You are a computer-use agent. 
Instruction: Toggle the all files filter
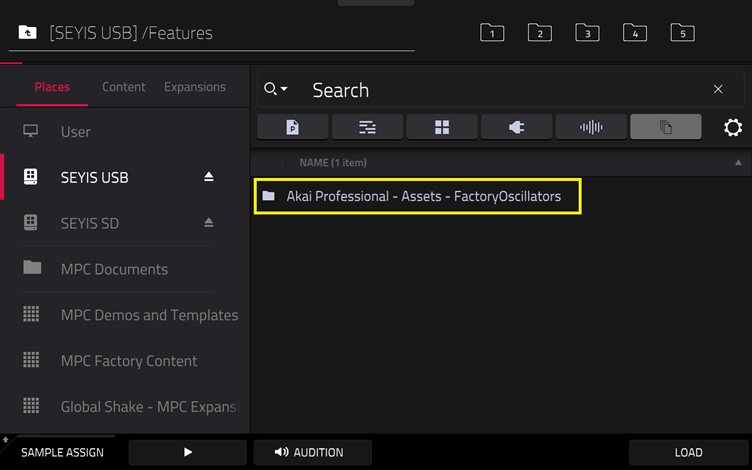click(666, 127)
